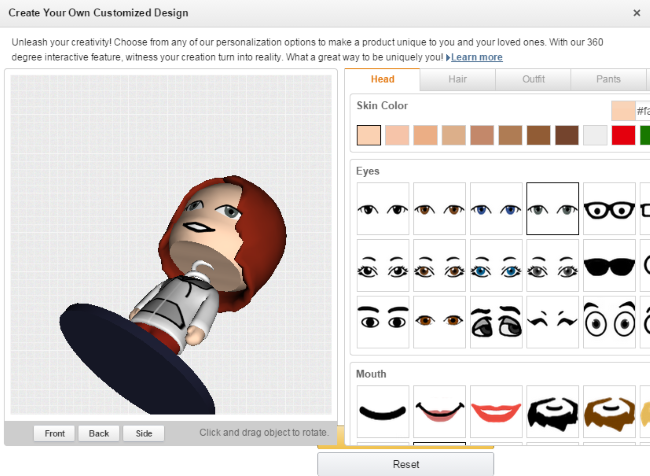Viewport: 650px width, 476px height.
Task: Select the squinting angry eyes option
Action: (553, 323)
